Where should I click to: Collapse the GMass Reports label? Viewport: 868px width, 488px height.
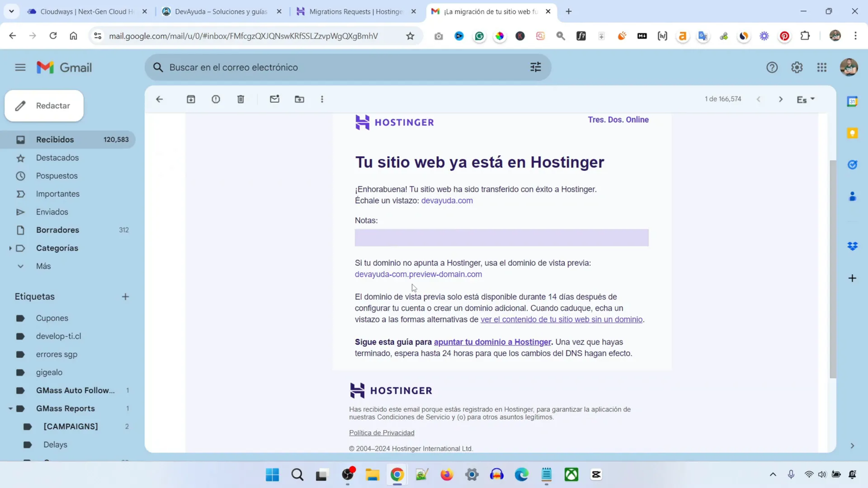click(10, 408)
